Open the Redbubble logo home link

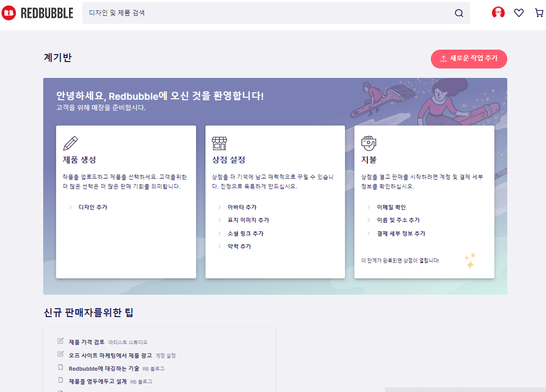[37, 13]
